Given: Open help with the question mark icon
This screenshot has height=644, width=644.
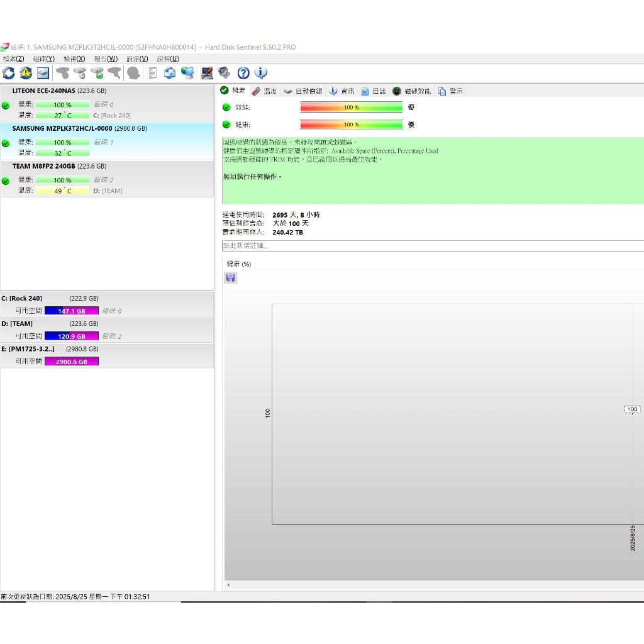Looking at the screenshot, I should 243,73.
